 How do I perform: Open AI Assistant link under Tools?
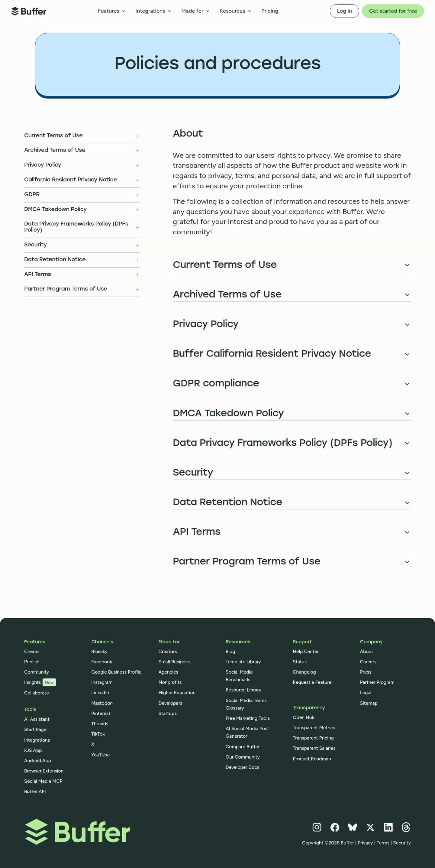[x=37, y=719]
